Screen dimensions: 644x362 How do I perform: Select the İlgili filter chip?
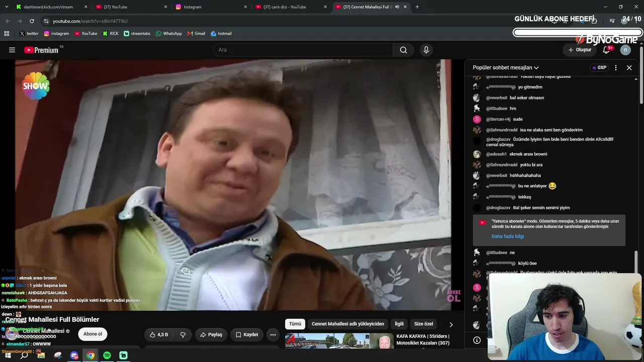coord(399,324)
